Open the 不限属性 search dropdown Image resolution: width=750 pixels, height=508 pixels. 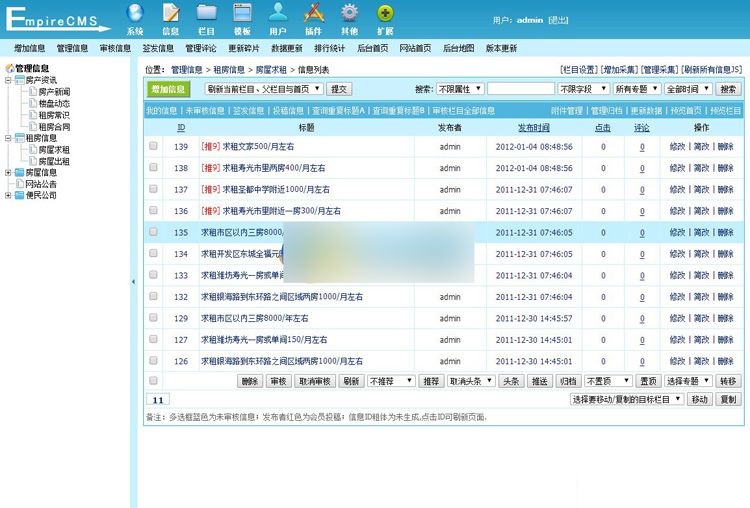(460, 89)
